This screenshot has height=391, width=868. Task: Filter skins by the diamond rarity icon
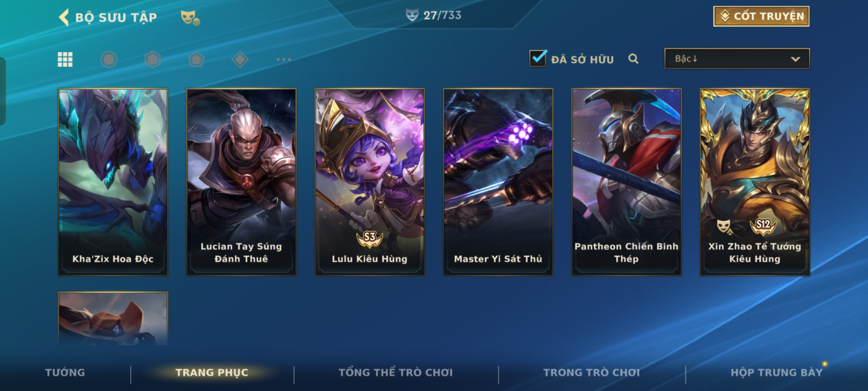240,59
